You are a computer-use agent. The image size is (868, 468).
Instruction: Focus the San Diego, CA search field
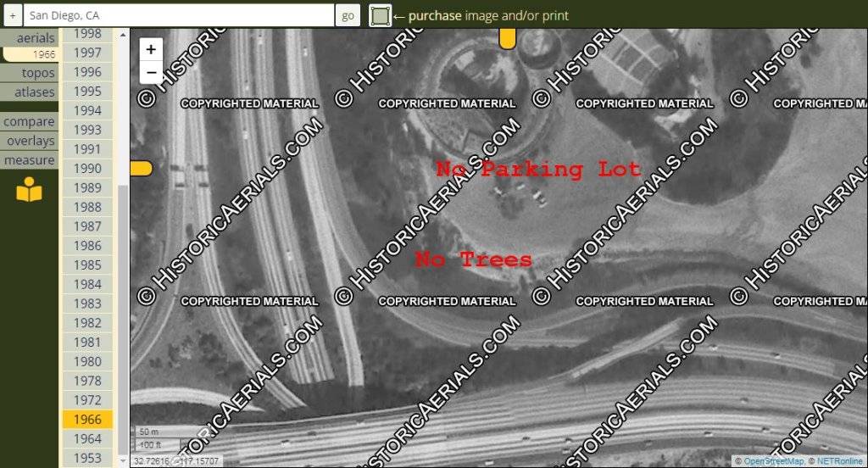(x=178, y=15)
